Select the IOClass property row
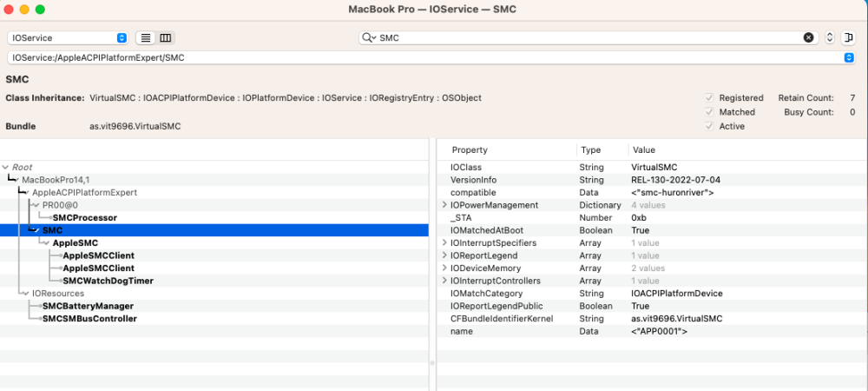 click(652, 167)
